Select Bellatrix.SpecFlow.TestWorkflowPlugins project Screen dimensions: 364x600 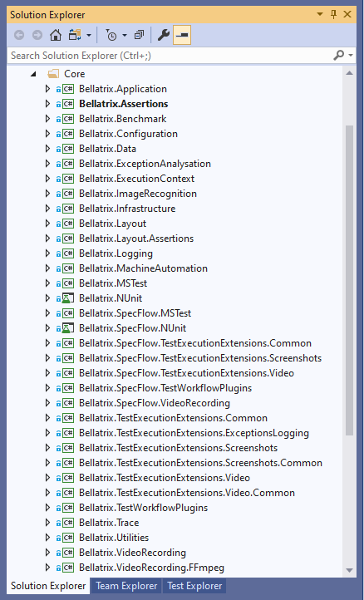tap(165, 388)
